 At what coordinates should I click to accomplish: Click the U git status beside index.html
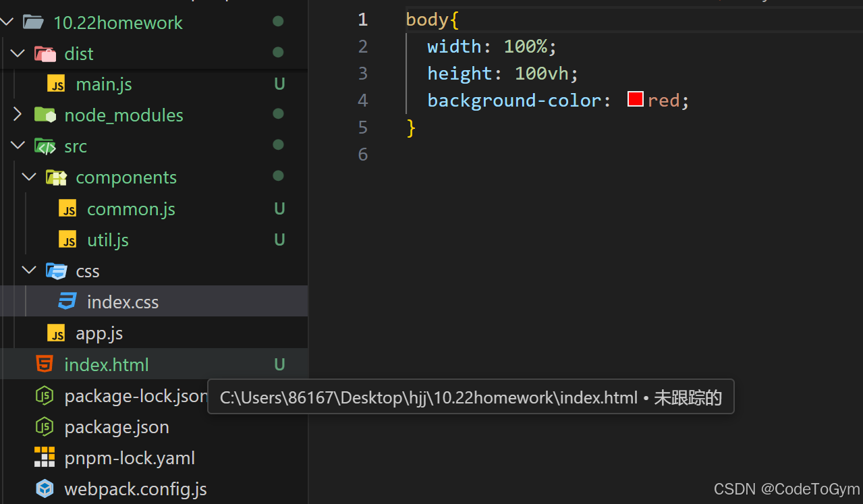click(279, 365)
